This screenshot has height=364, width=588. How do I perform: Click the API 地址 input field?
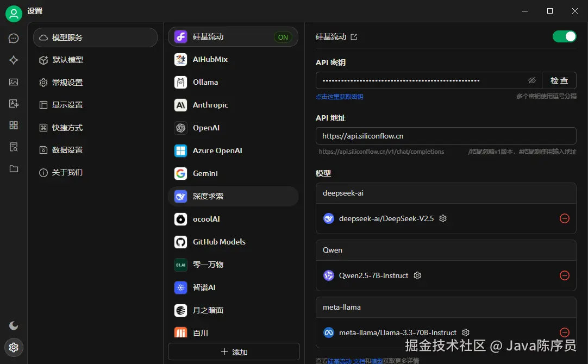click(x=446, y=136)
